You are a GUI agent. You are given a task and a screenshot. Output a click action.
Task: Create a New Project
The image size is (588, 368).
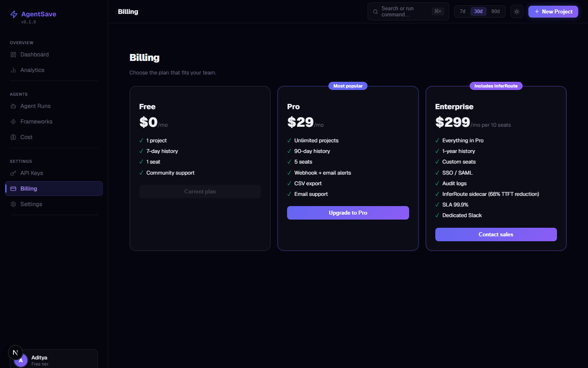coord(553,11)
